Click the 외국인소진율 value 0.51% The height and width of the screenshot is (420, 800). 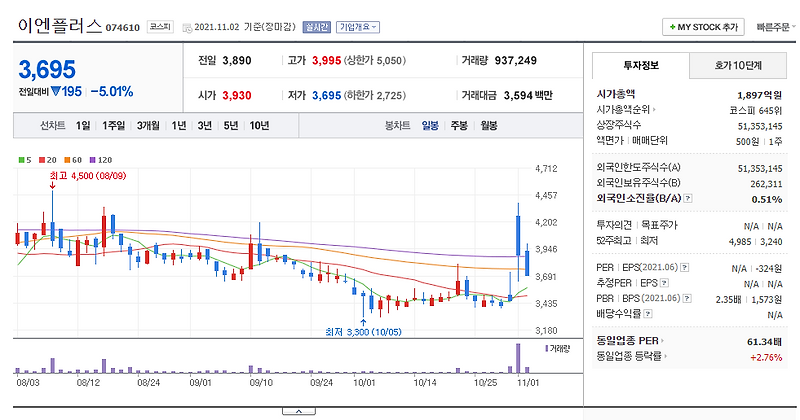[x=767, y=199]
